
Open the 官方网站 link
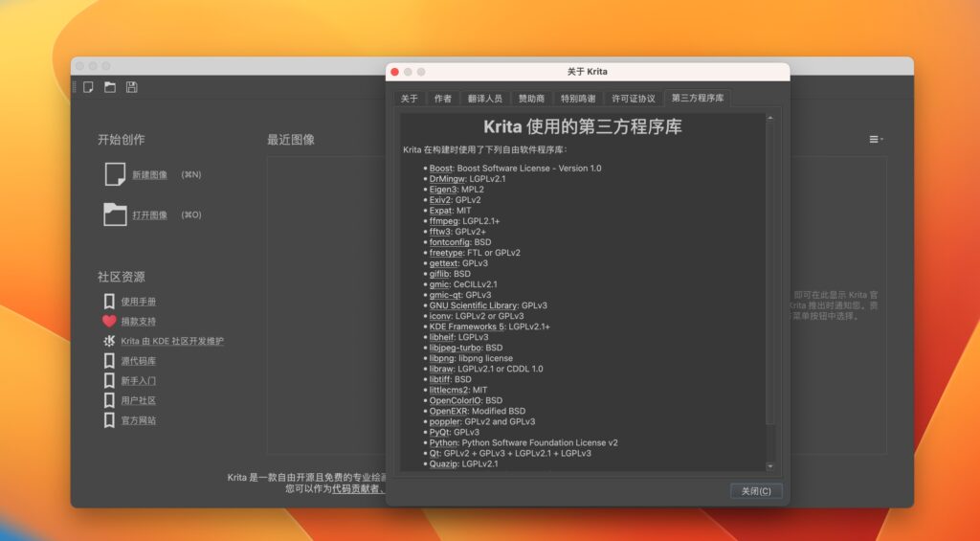[138, 420]
